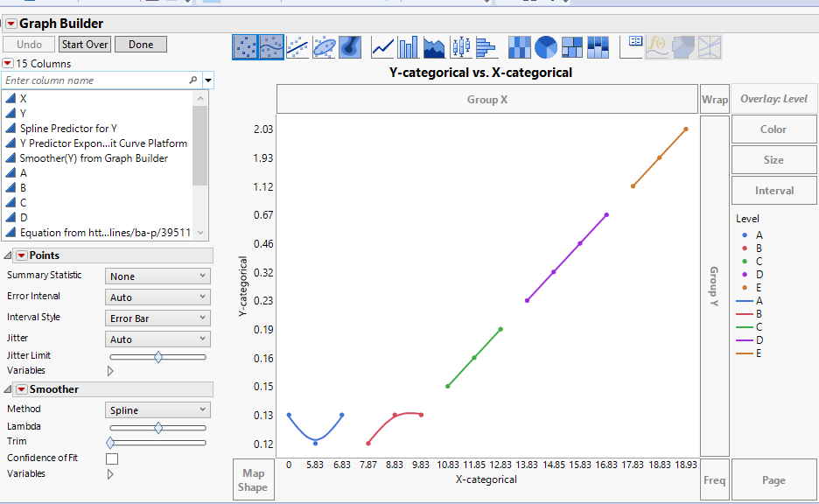This screenshot has width=819, height=504.
Task: Click the graph title 'Y-categorical vs. X-categorical'
Action: click(480, 73)
